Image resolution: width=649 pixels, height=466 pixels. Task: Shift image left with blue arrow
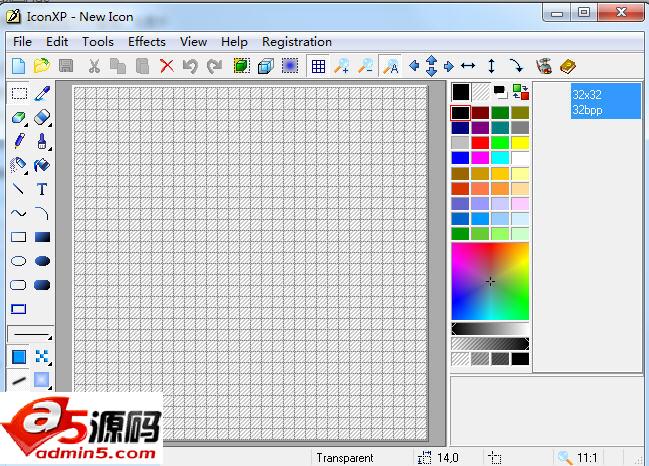414,66
